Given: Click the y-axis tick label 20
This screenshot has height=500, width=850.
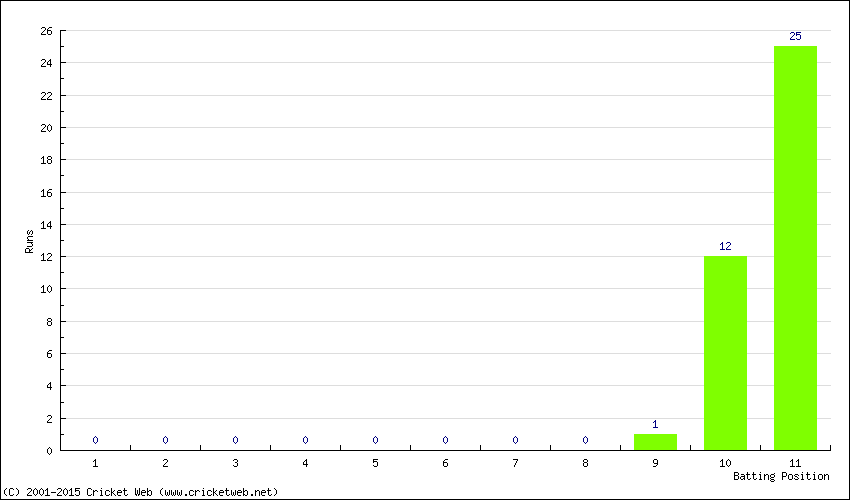Looking at the screenshot, I should click(x=47, y=128).
